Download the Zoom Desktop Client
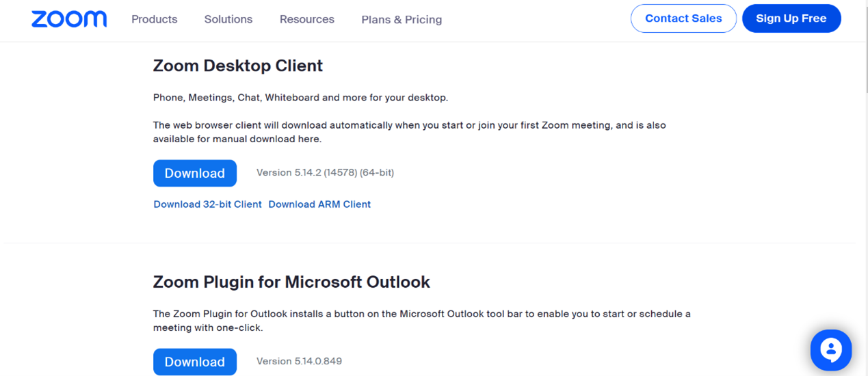 (x=195, y=173)
